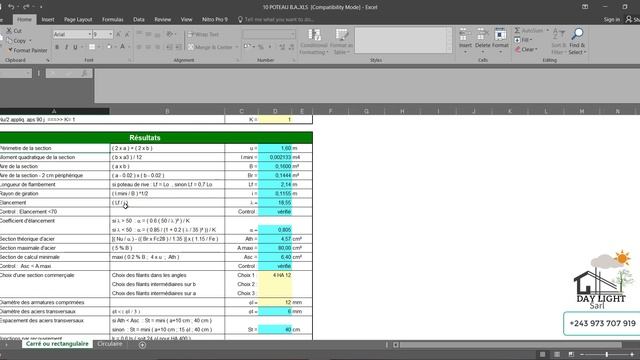The width and height of the screenshot is (640, 360).
Task: Open the Review tab
Action: [162, 19]
